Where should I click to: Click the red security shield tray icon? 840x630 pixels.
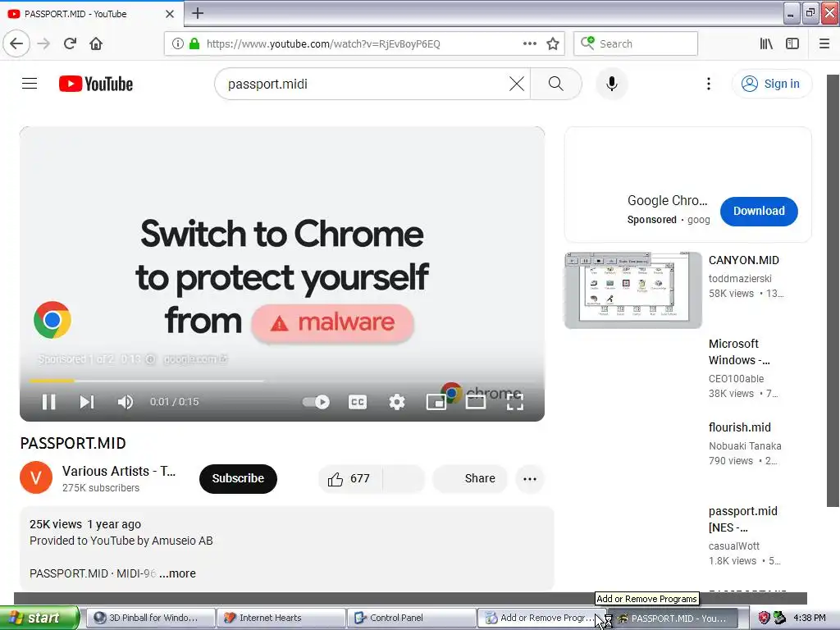click(x=764, y=618)
